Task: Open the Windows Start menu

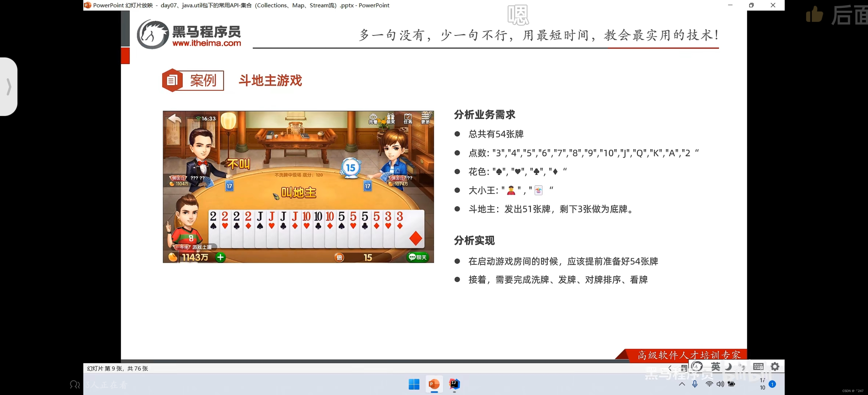Action: point(414,384)
